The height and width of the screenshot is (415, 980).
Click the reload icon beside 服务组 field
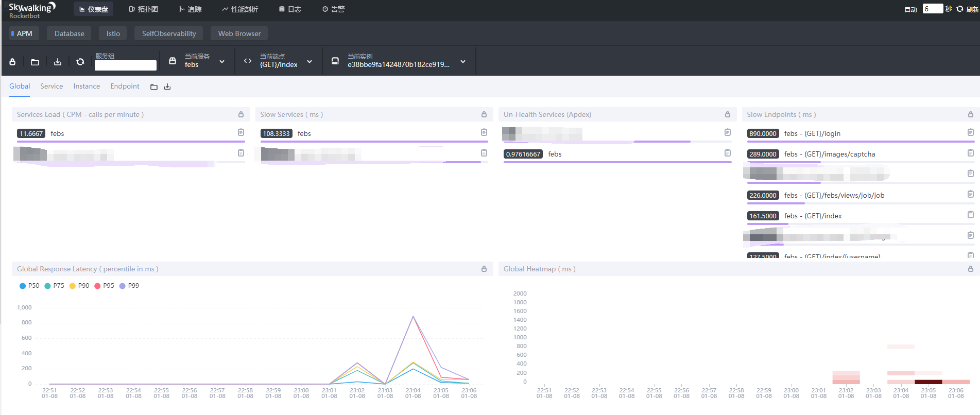(80, 62)
